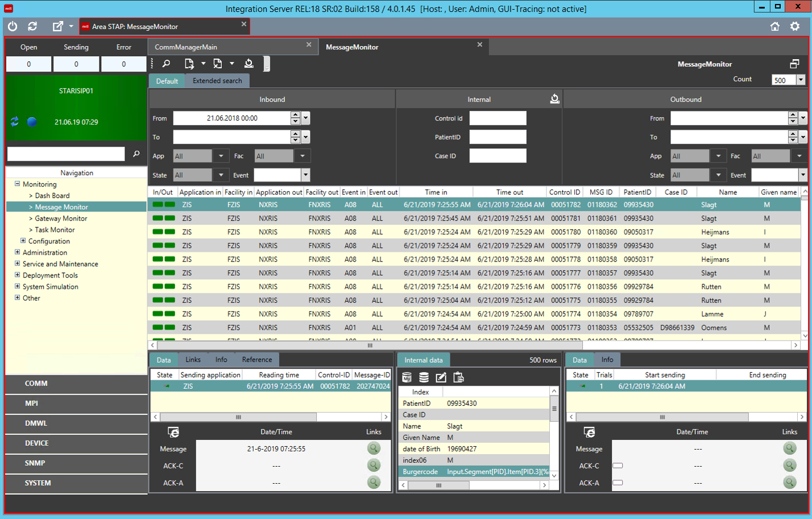Image resolution: width=812 pixels, height=519 pixels.
Task: Open inbound State dropdown
Action: [221, 175]
